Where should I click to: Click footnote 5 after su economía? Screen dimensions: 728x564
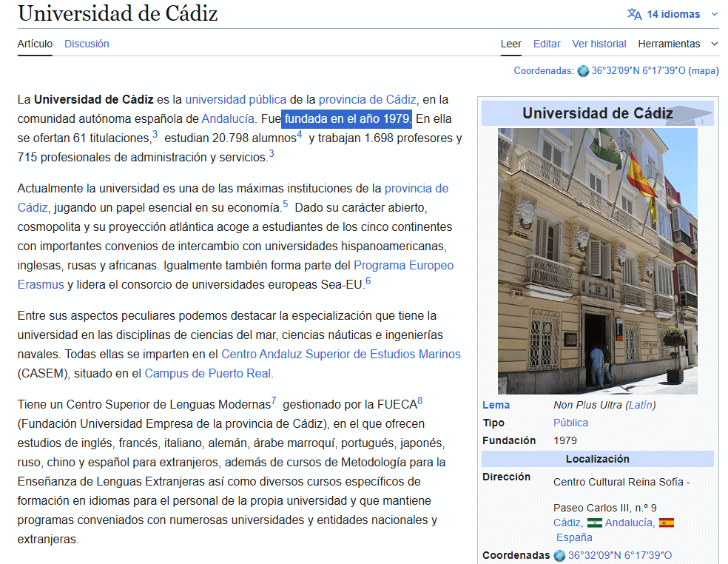pyautogui.click(x=285, y=204)
